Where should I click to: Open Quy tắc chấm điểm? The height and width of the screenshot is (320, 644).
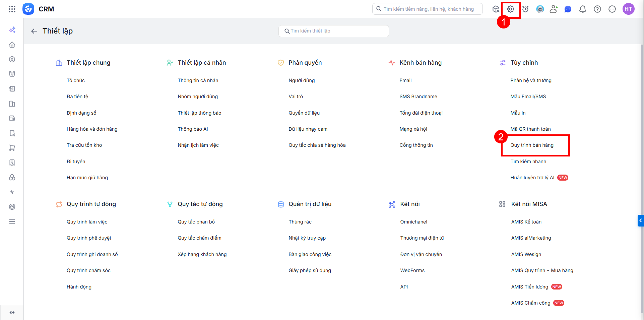click(199, 238)
